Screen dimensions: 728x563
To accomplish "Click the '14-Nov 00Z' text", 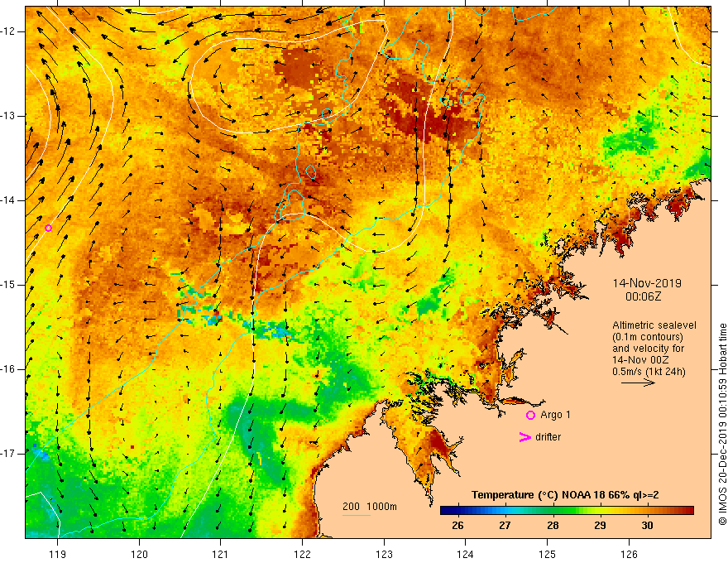I will pos(640,360).
